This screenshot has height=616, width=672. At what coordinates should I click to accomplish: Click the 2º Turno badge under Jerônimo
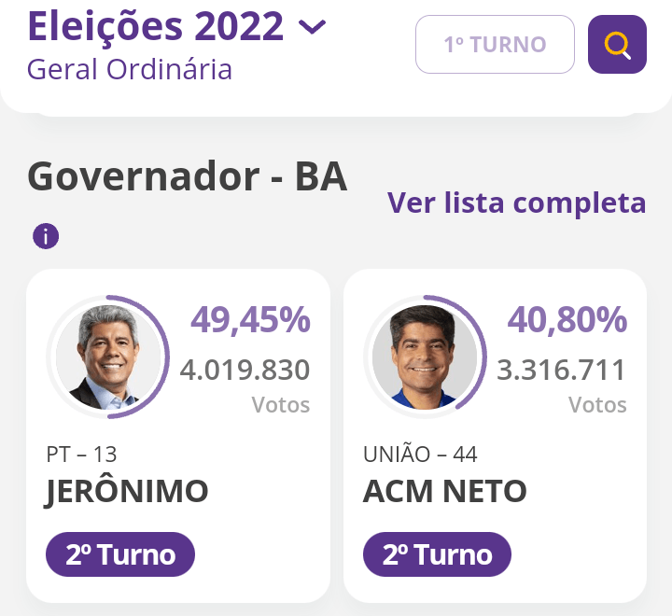click(x=120, y=554)
